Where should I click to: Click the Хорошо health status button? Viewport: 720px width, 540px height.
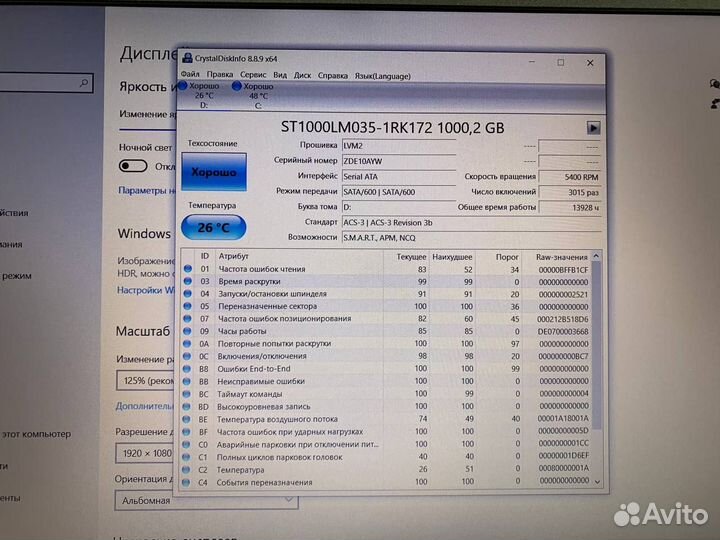tap(214, 172)
